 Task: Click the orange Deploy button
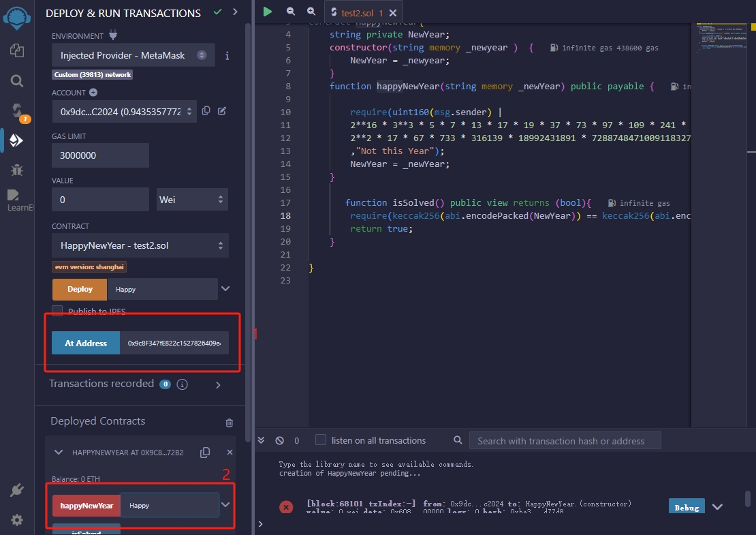tap(80, 289)
